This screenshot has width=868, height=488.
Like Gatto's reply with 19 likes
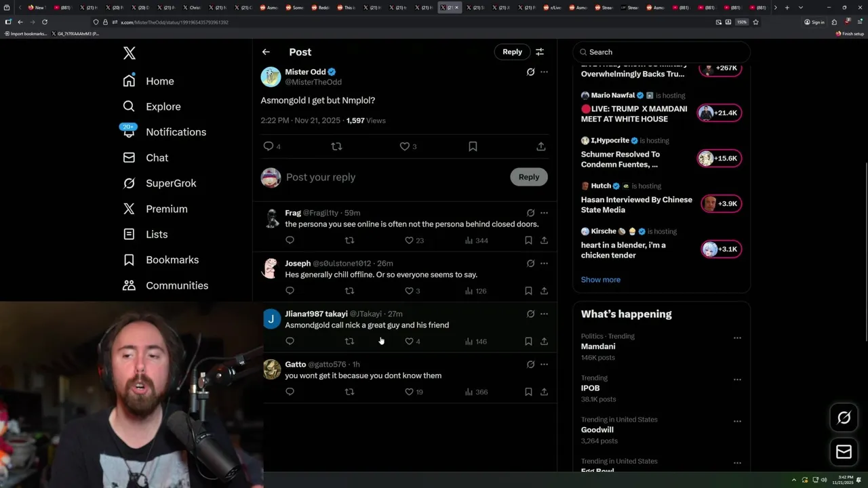[409, 392]
